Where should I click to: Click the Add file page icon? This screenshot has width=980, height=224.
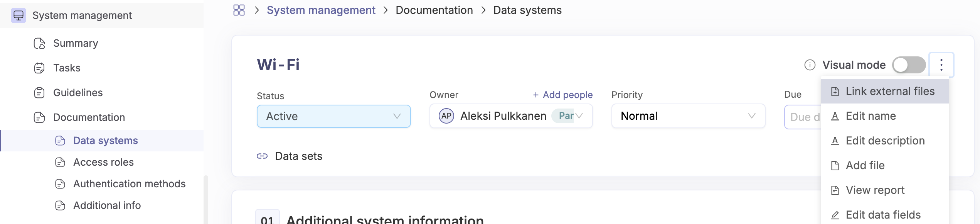835,166
